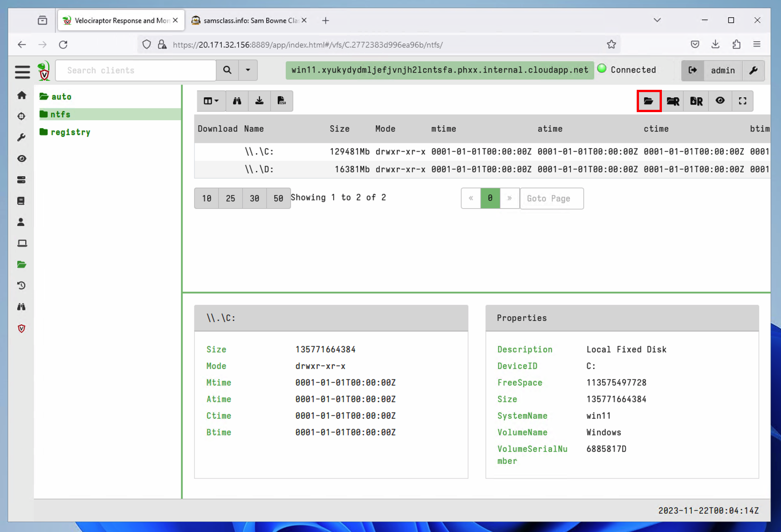The image size is (781, 532).
Task: Click the Firefox bookmark star icon
Action: pos(612,45)
